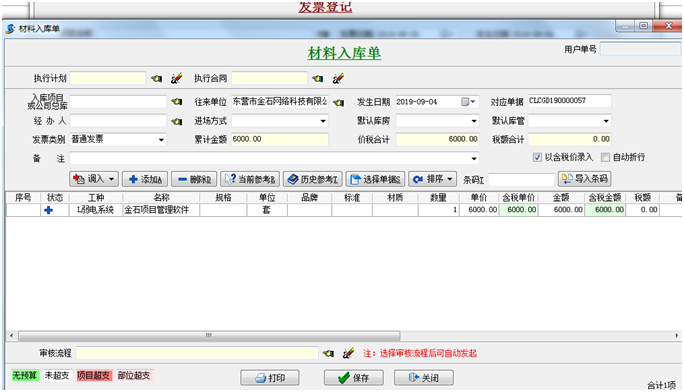684x392 pixels.
Task: Click the lookup icon beside 审核流程 field
Action: click(328, 353)
